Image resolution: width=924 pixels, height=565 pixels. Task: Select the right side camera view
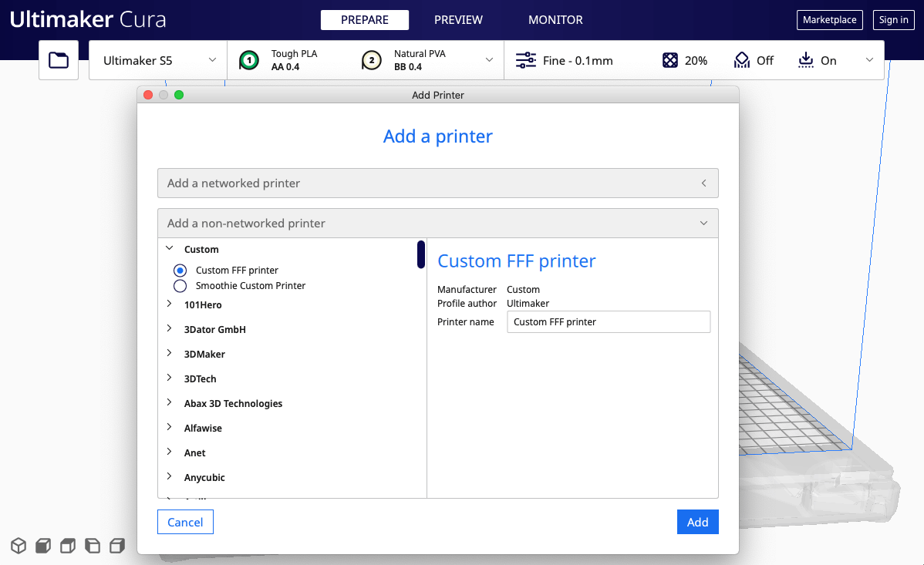point(116,545)
